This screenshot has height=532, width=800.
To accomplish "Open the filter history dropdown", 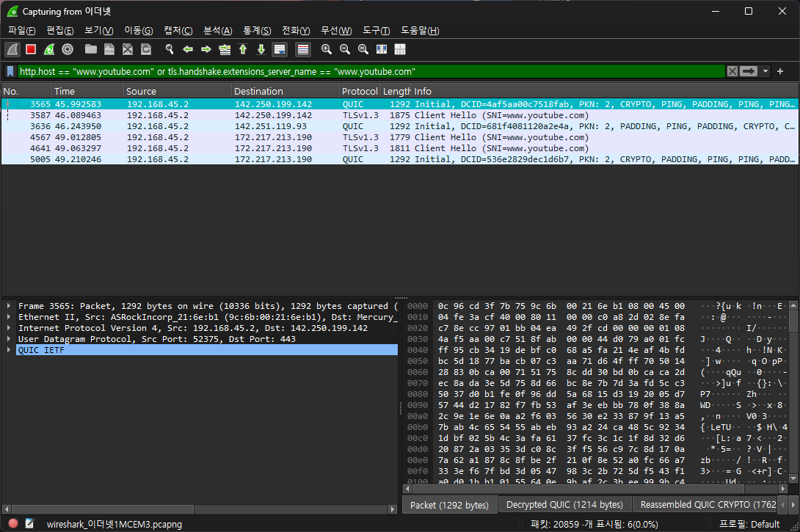I will [764, 71].
